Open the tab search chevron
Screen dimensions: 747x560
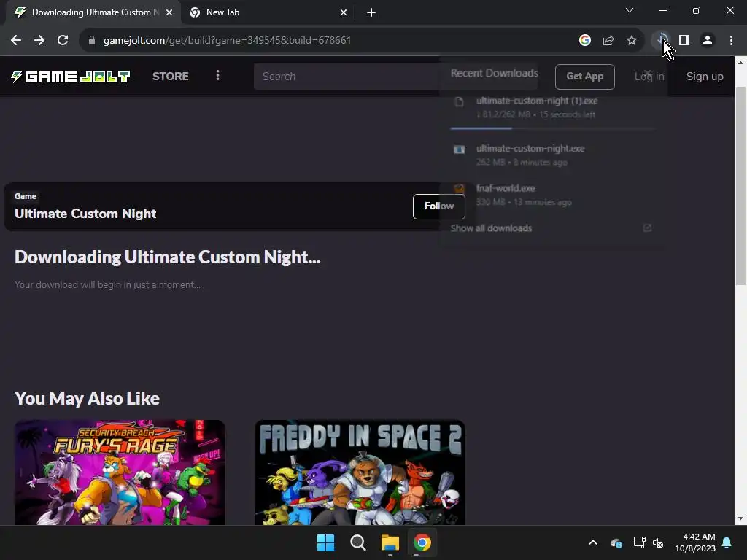[630, 10]
